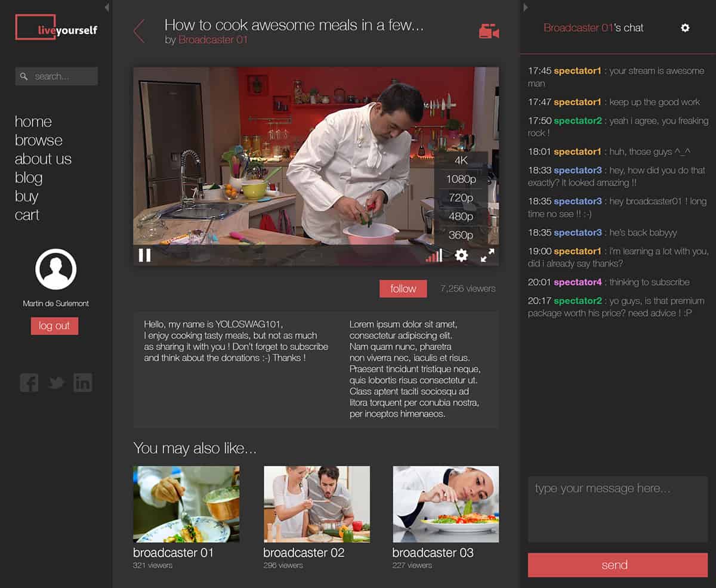Switch the video to fullscreen
The height and width of the screenshot is (588, 716).
click(487, 255)
